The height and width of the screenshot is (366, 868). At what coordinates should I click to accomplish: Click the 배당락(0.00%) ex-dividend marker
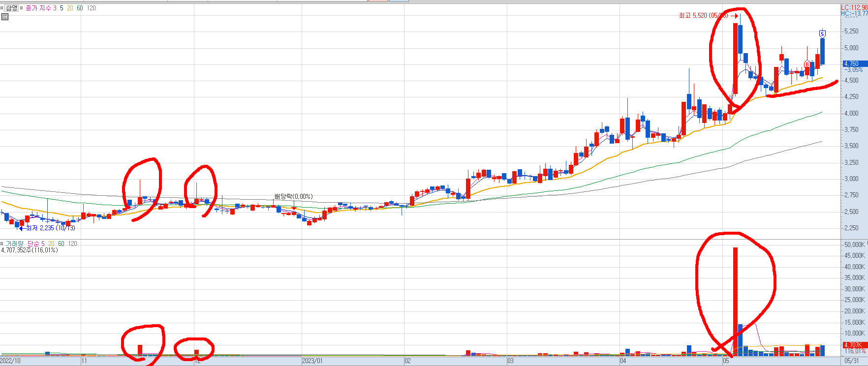[293, 196]
